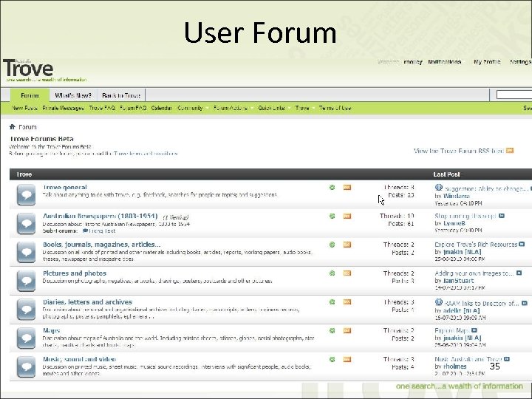The width and height of the screenshot is (532, 399).
Task: Open LynneB's profile in Last Post column
Action: 454,223
